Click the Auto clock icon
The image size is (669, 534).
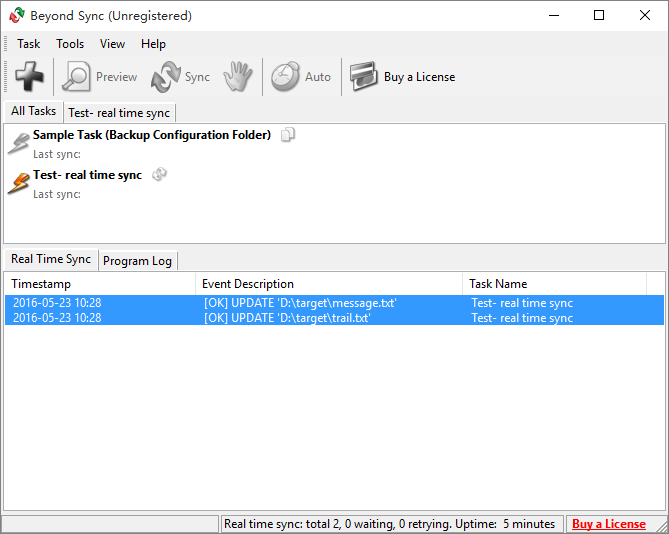[285, 77]
